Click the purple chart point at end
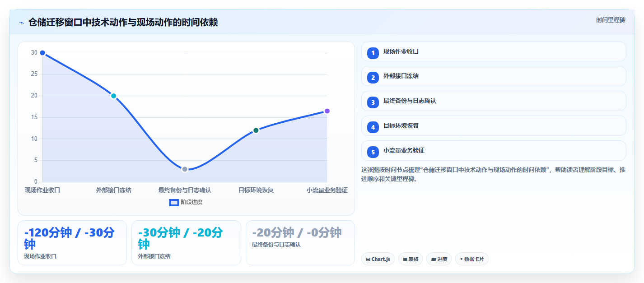 tap(327, 111)
